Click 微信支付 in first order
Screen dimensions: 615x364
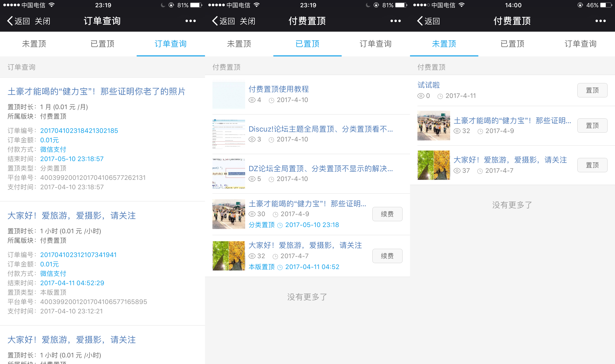53,149
